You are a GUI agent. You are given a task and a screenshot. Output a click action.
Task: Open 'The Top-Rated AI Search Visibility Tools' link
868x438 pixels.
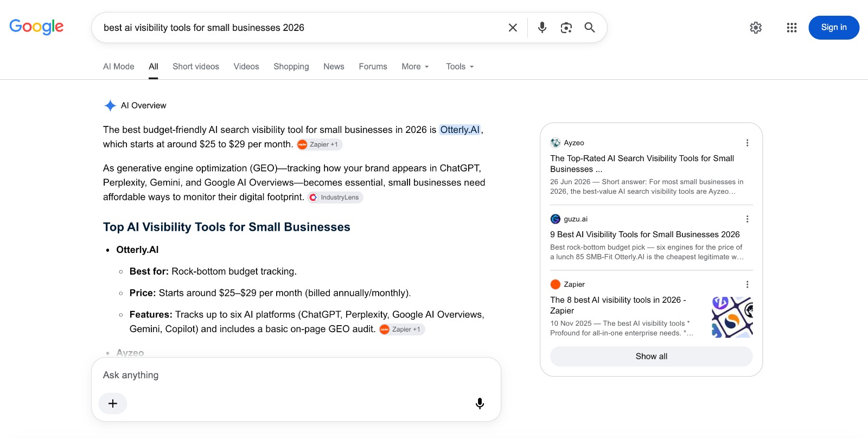[x=642, y=163]
